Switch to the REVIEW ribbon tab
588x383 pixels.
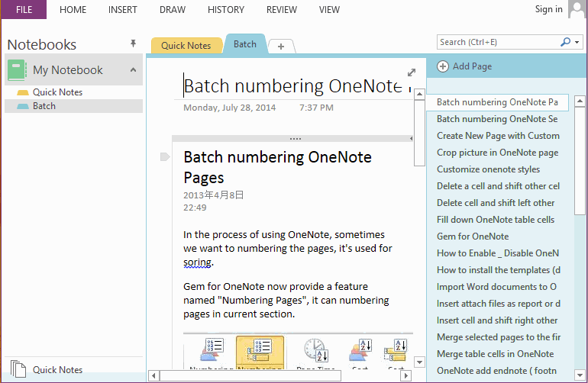[282, 10]
